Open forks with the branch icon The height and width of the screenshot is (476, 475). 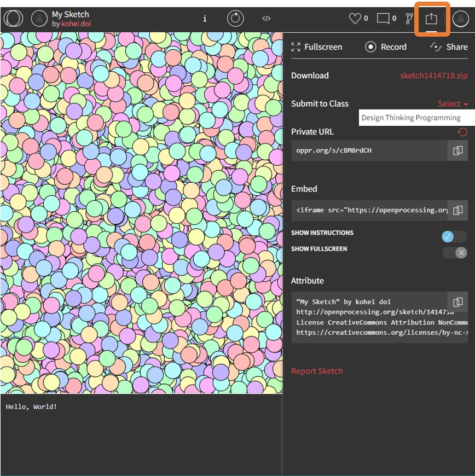point(409,19)
